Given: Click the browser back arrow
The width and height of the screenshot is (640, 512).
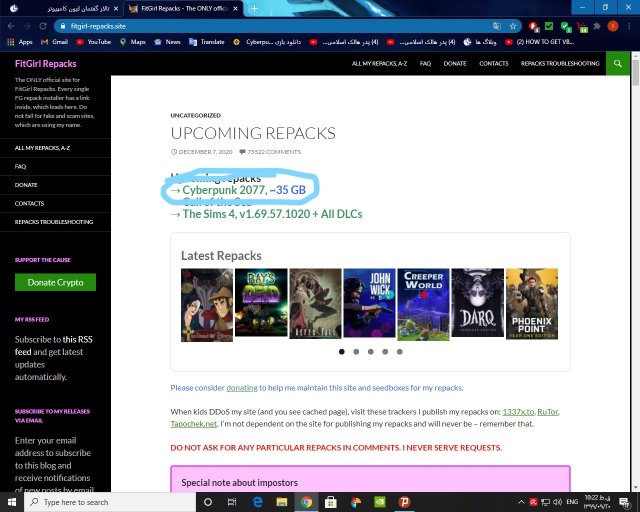Looking at the screenshot, I should pyautogui.click(x=11, y=26).
